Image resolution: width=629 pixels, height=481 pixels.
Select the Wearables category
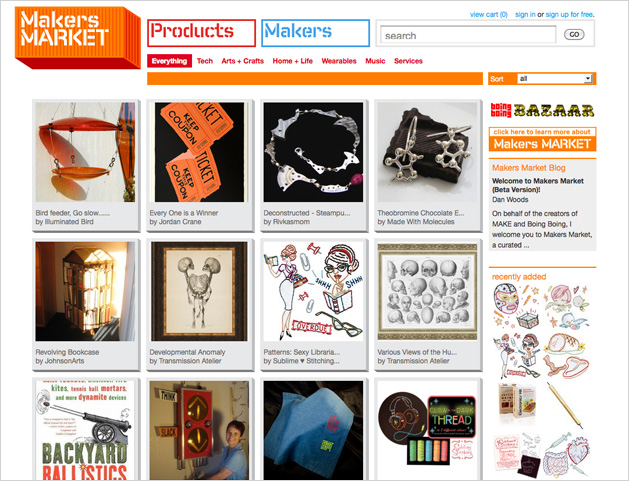click(x=339, y=61)
